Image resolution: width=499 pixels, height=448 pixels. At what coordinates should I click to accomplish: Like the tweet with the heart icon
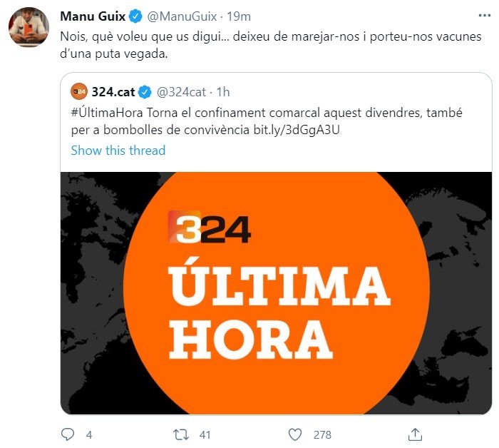[295, 434]
